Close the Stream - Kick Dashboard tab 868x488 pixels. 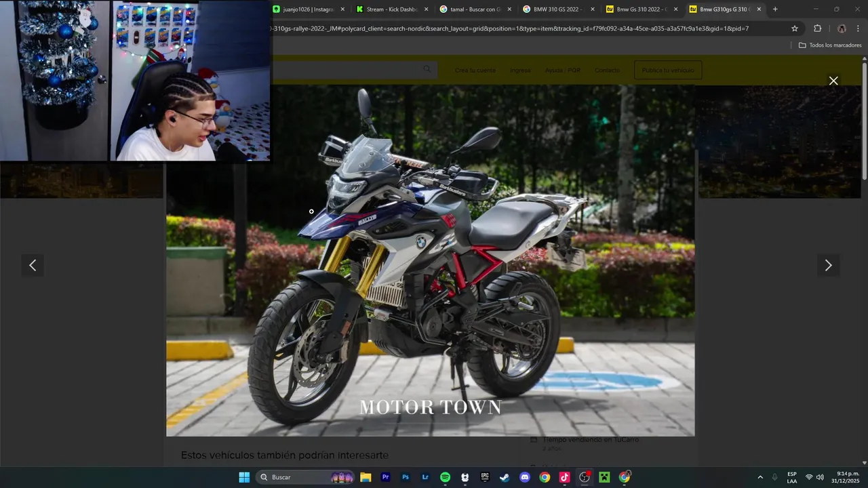pos(426,9)
